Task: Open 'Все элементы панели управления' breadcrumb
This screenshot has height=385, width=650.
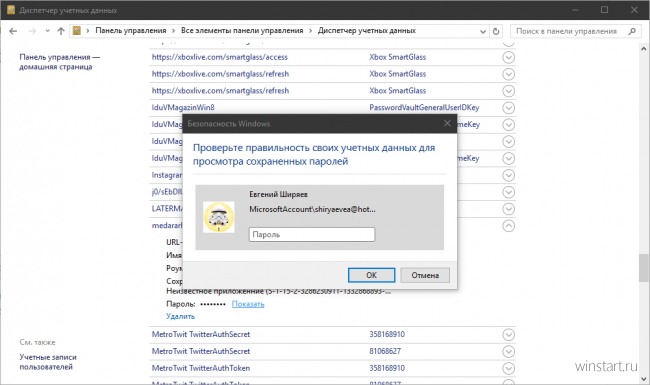Action: tap(242, 31)
